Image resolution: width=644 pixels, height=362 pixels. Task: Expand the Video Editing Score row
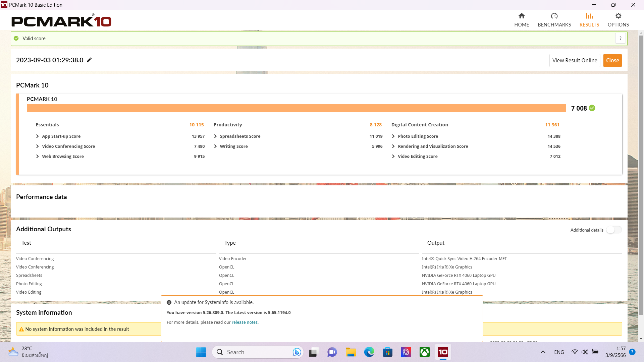tap(393, 156)
